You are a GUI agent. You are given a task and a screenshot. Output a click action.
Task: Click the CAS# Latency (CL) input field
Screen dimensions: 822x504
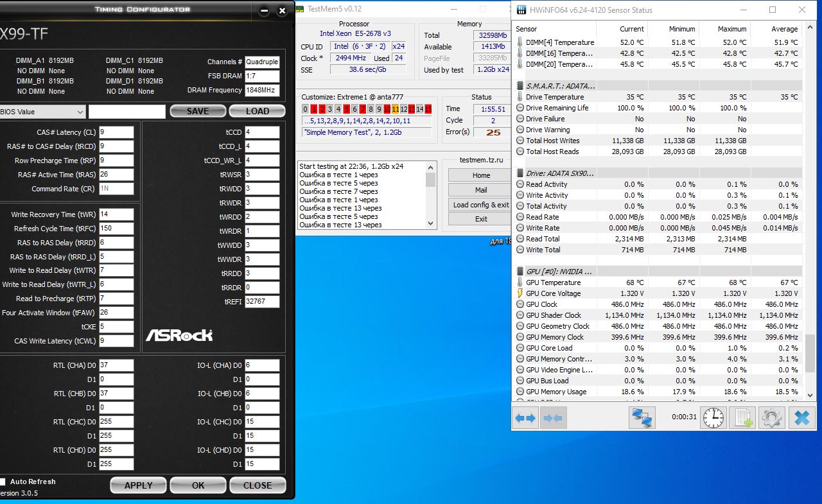pos(116,132)
